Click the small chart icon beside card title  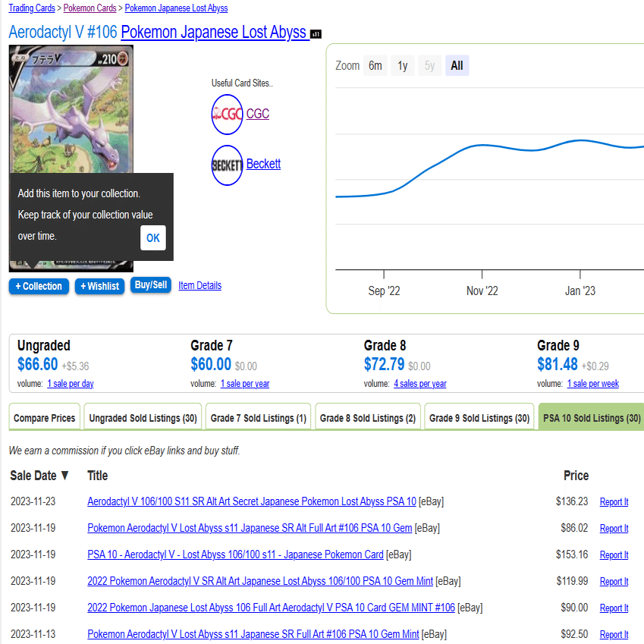point(316,34)
